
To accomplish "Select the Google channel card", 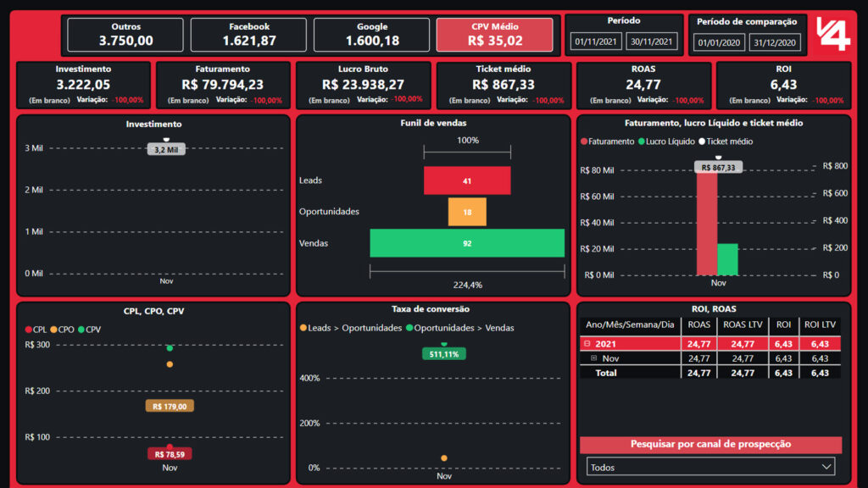I will (x=372, y=35).
